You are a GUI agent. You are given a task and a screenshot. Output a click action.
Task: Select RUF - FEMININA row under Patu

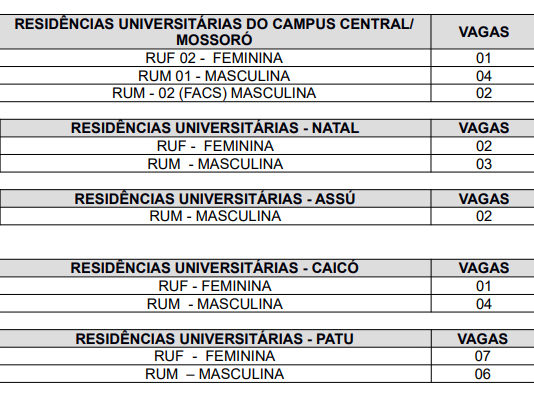click(x=267, y=356)
